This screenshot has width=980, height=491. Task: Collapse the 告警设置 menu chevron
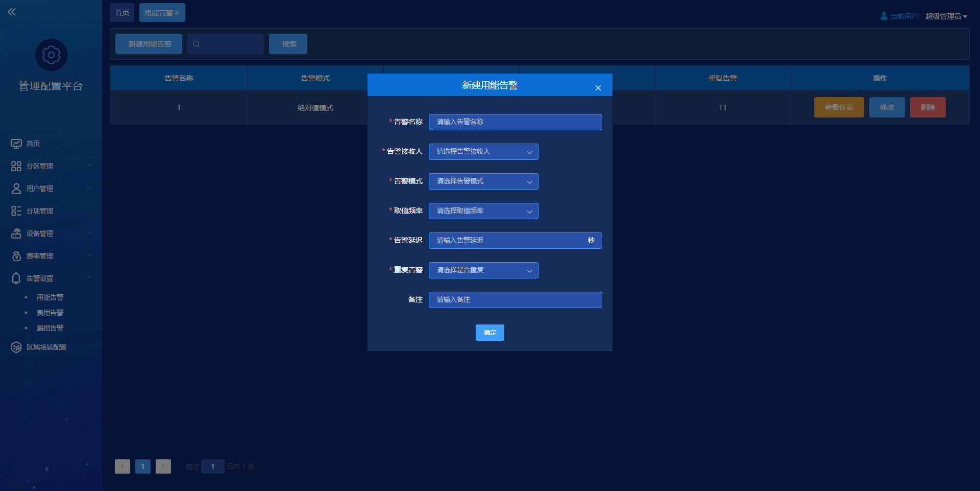pos(89,277)
